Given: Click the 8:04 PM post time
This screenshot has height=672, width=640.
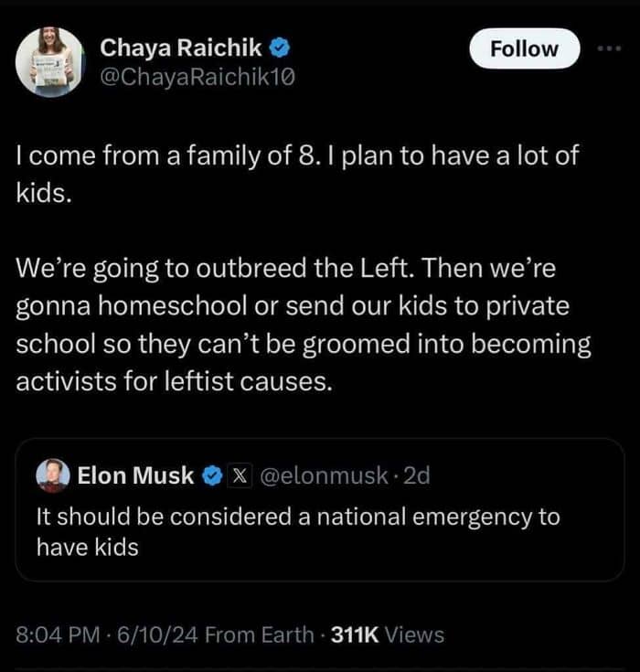Looking at the screenshot, I should 58,635.
